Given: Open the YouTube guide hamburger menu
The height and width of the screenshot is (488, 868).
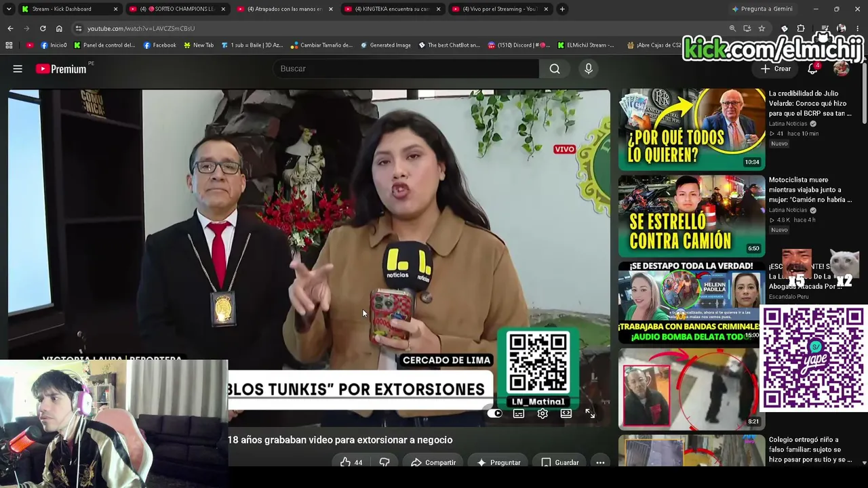Looking at the screenshot, I should point(18,68).
